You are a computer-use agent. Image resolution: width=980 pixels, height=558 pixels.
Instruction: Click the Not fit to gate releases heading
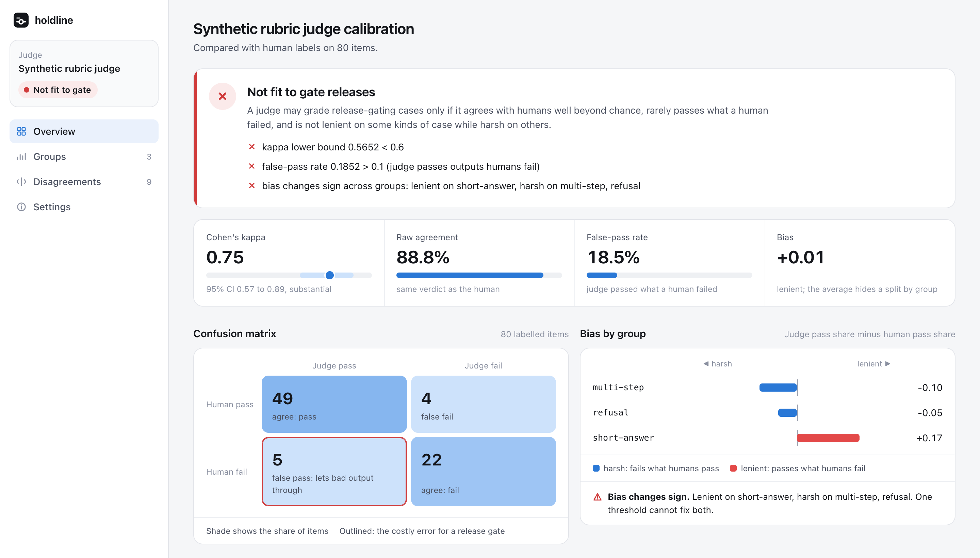click(311, 92)
